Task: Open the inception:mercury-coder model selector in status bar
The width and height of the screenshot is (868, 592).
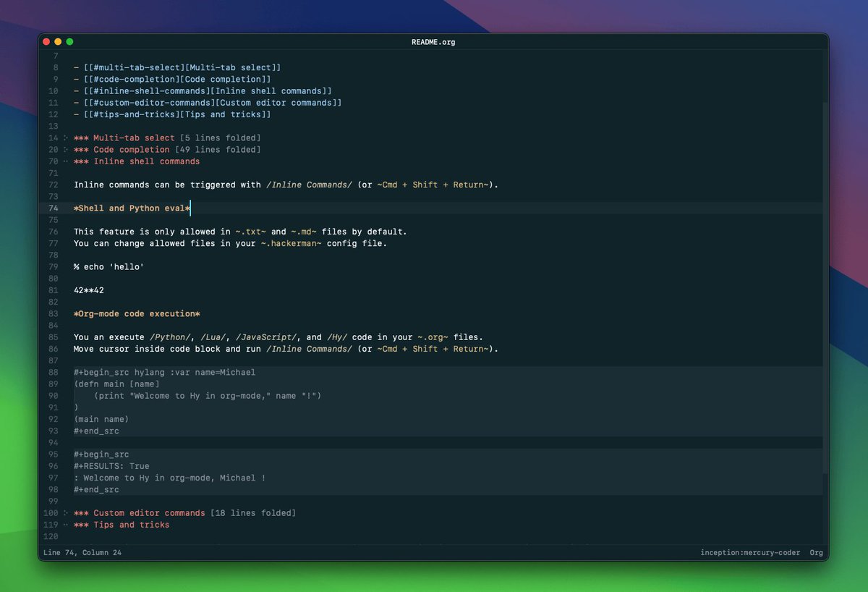Action: [750, 553]
